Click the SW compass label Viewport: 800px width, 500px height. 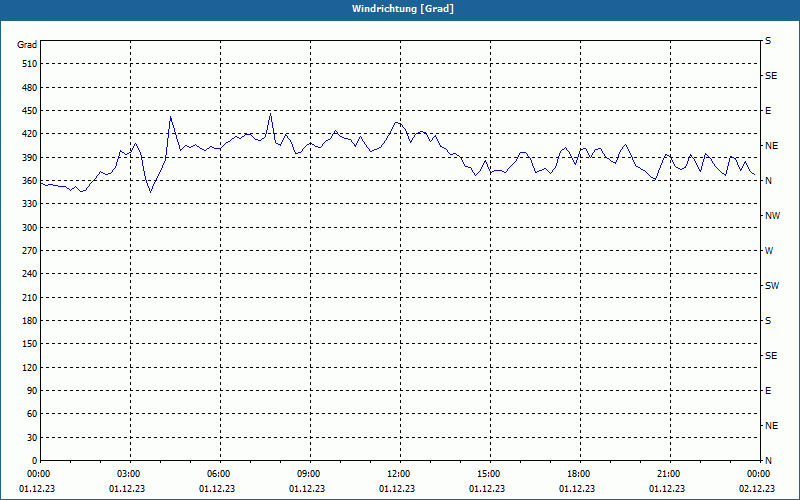772,286
